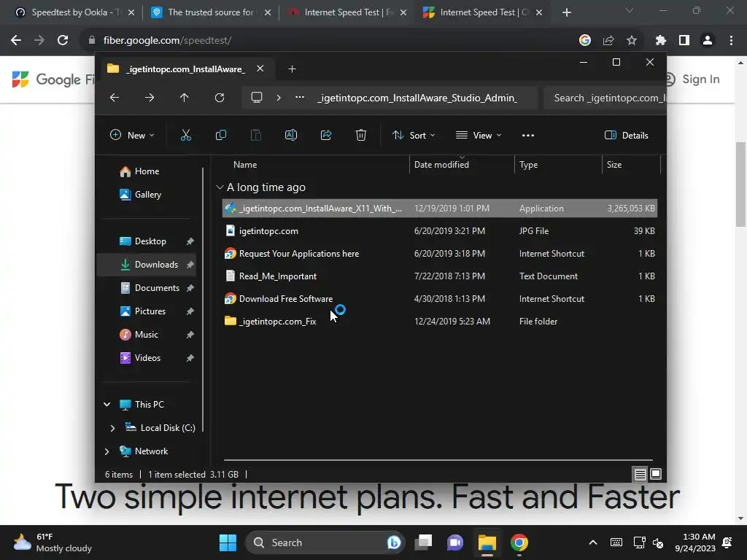Refresh the File Explorer folder view

pyautogui.click(x=220, y=98)
